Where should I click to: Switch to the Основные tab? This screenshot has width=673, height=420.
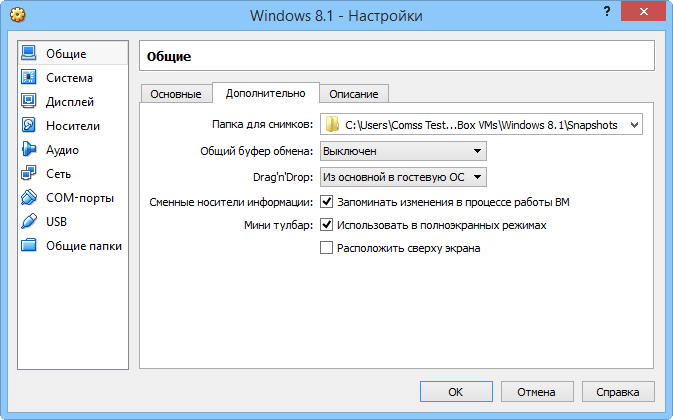point(176,94)
